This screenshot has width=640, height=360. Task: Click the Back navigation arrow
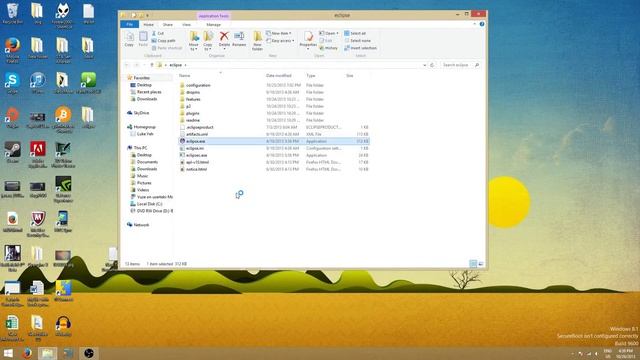[127, 65]
